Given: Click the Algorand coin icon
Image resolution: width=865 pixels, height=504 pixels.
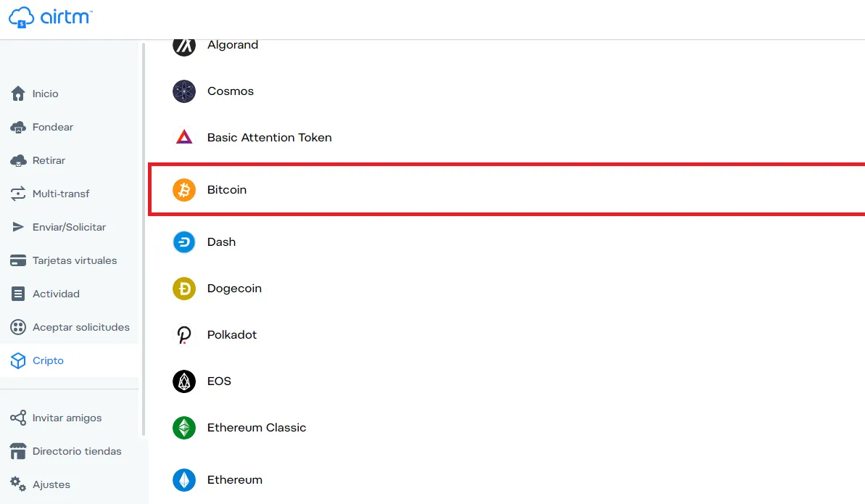Looking at the screenshot, I should click(x=184, y=45).
